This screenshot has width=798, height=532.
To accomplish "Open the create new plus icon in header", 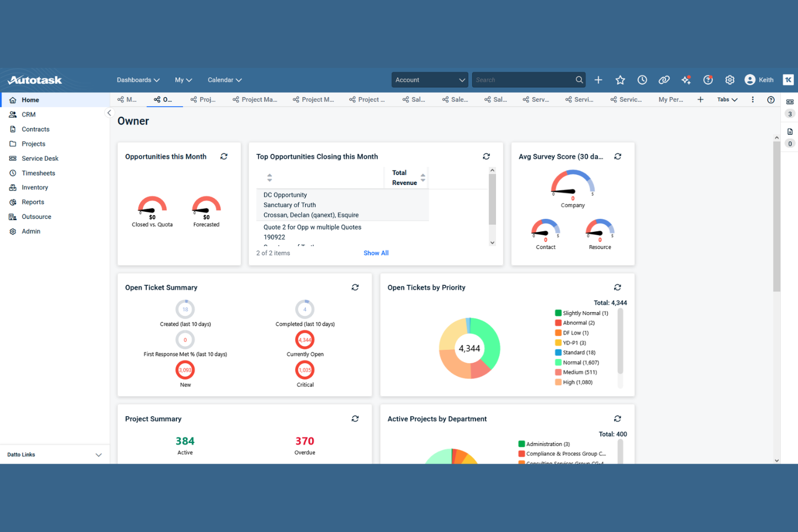I will (x=598, y=80).
